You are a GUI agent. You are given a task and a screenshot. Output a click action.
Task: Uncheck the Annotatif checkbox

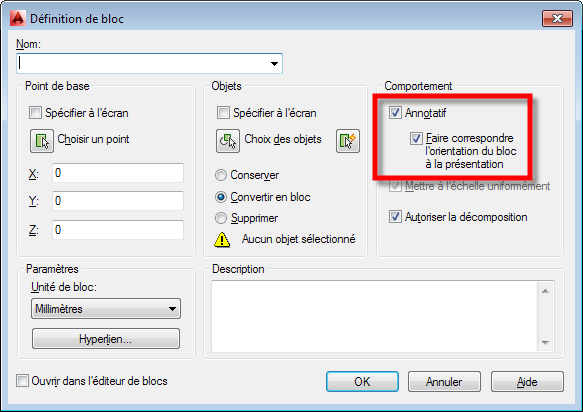pos(395,112)
